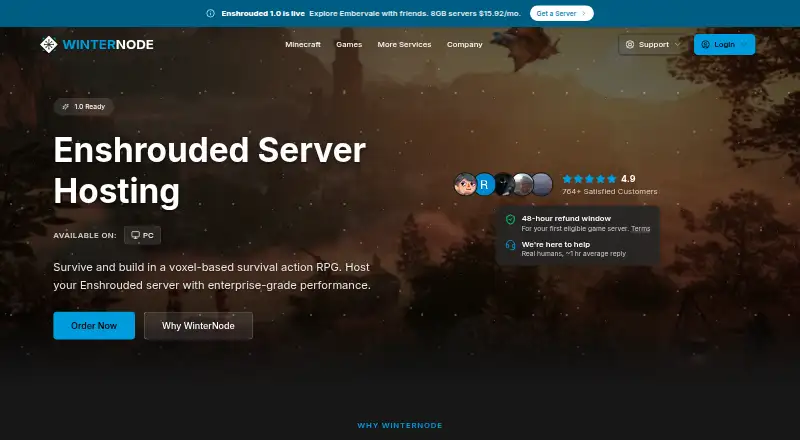
Task: Open the refund Terms link
Action: click(x=640, y=229)
